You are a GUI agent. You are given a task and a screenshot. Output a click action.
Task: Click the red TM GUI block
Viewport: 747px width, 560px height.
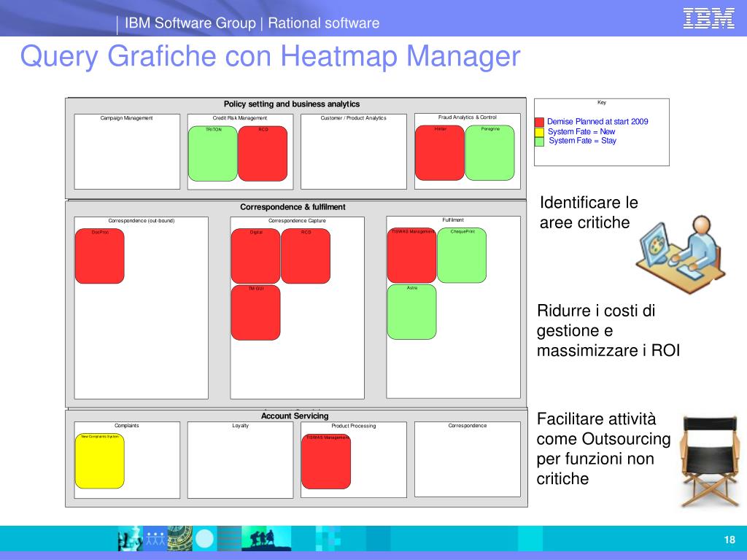255,312
